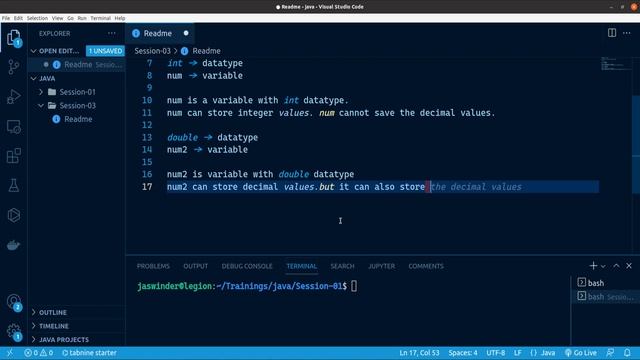Open the Source Control view
Screen dimensions: 640x360
[13, 67]
